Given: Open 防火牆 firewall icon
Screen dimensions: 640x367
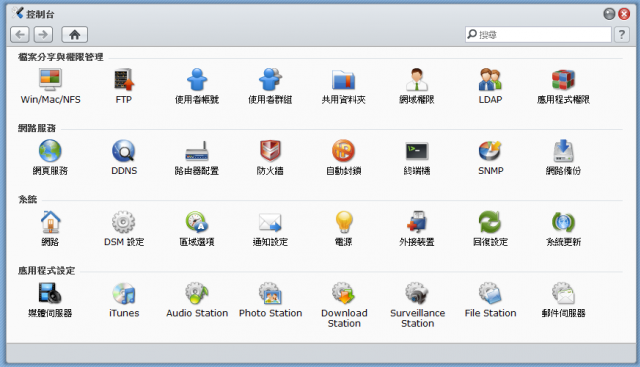Looking at the screenshot, I should 270,151.
